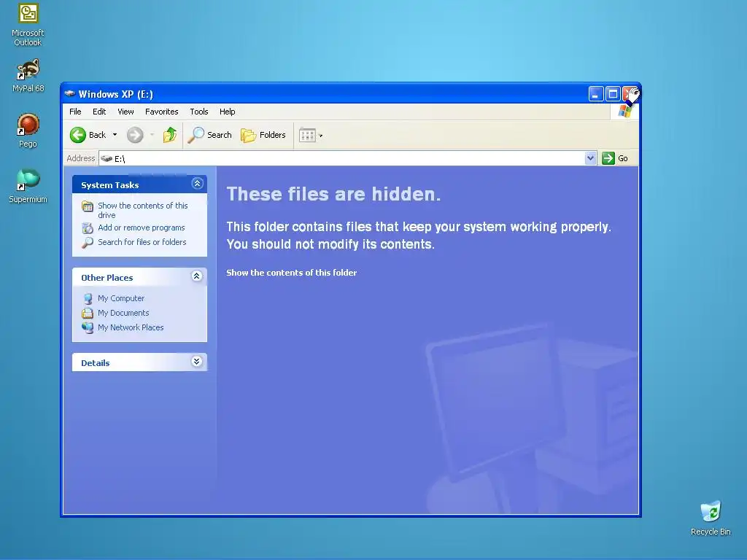Expand the Details panel
Screen dimensions: 747x560
pyautogui.click(x=197, y=362)
